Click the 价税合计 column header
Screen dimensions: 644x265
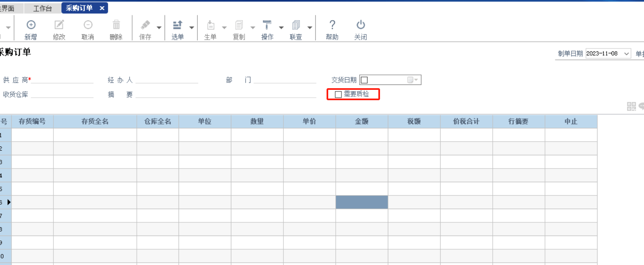tap(466, 122)
